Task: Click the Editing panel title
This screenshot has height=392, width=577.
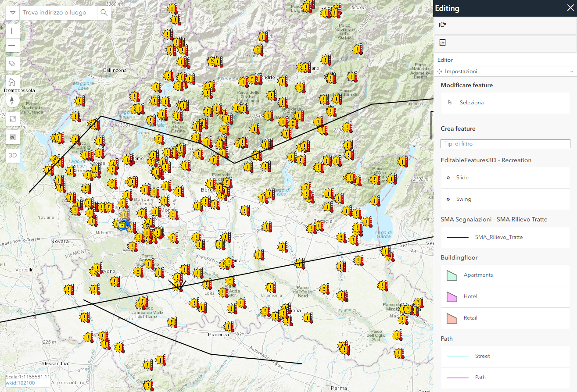Action: coord(447,8)
